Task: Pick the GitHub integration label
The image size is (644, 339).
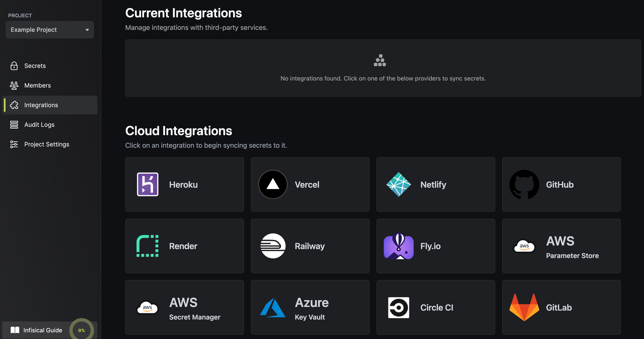Action: pyautogui.click(x=560, y=185)
